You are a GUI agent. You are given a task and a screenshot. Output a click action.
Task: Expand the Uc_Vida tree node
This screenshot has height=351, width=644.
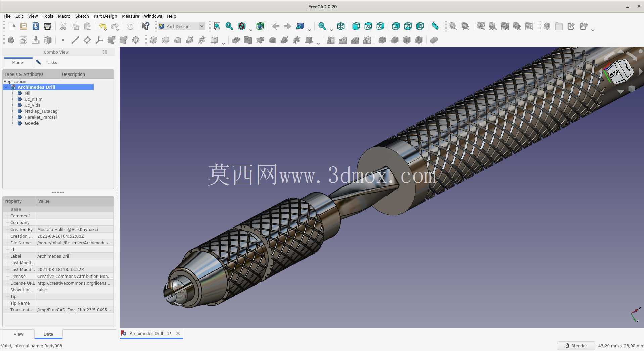click(x=13, y=105)
